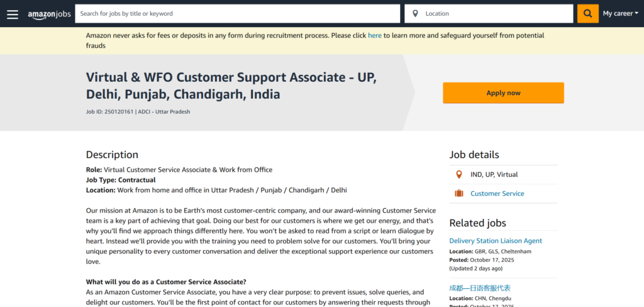Follow the 'here' fraud information link
The image size is (644, 307).
(x=375, y=35)
